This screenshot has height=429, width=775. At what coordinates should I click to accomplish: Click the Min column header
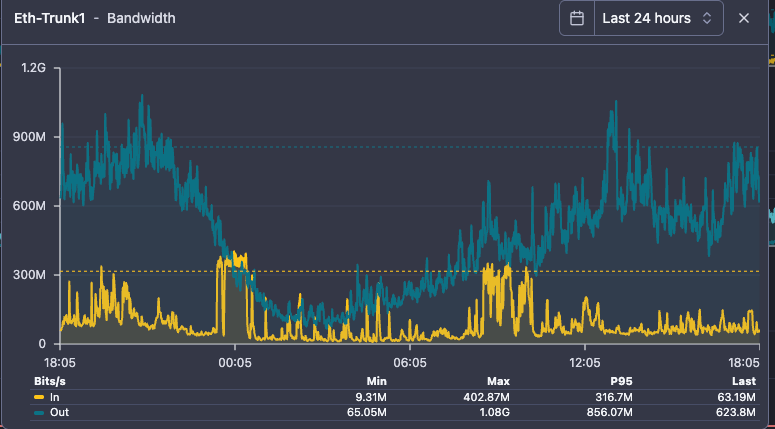click(377, 381)
